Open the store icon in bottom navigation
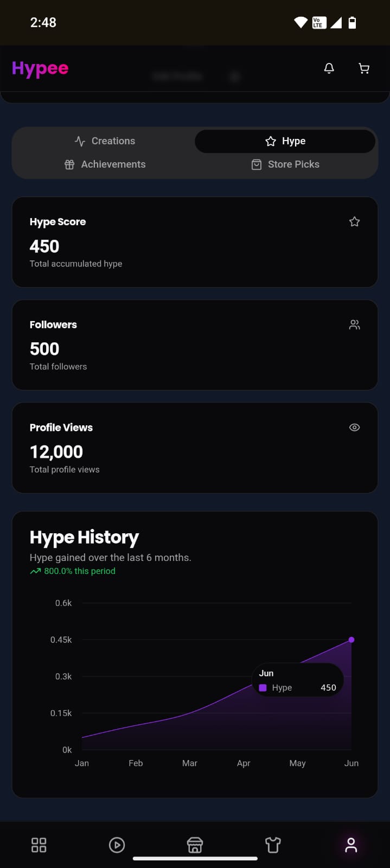 click(195, 845)
